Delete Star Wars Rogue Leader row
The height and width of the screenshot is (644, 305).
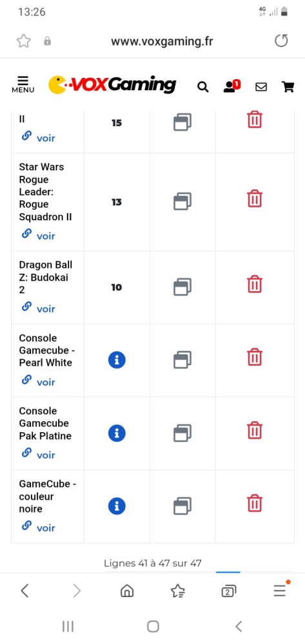point(255,198)
